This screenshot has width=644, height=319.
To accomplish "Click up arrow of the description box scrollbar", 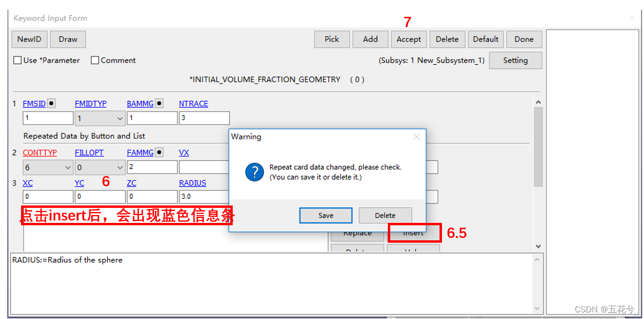I will point(537,260).
